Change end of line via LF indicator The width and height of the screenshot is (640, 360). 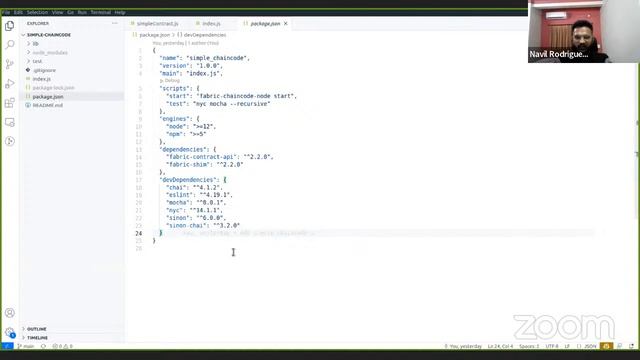(567, 346)
